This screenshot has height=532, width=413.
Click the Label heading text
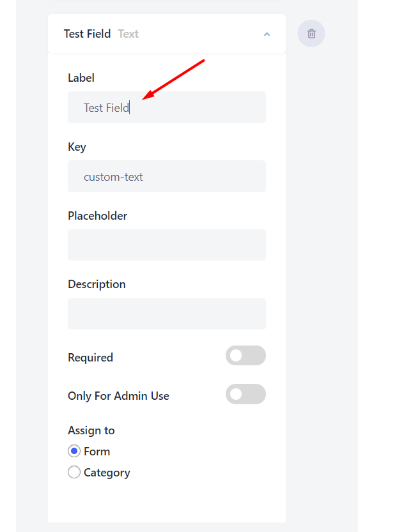[81, 78]
